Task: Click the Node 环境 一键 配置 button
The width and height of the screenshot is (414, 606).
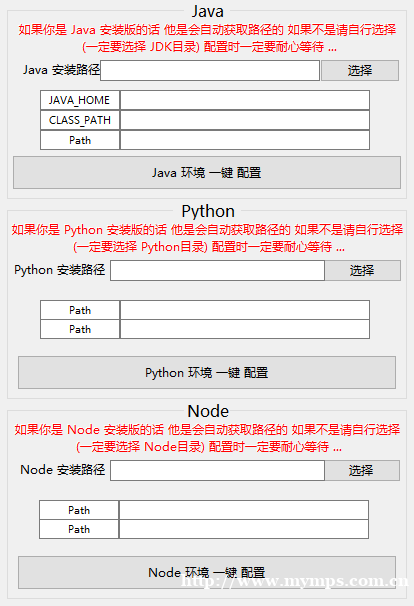Action: pyautogui.click(x=207, y=572)
